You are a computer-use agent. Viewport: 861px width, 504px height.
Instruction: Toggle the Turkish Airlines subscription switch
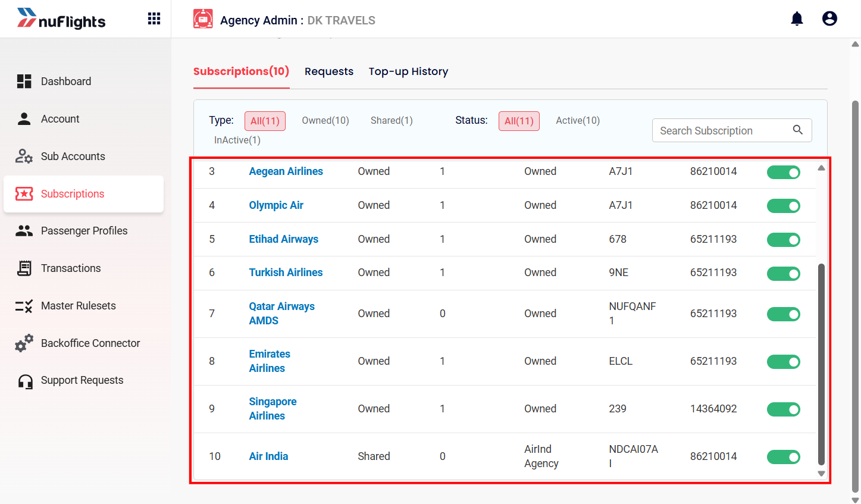784,274
